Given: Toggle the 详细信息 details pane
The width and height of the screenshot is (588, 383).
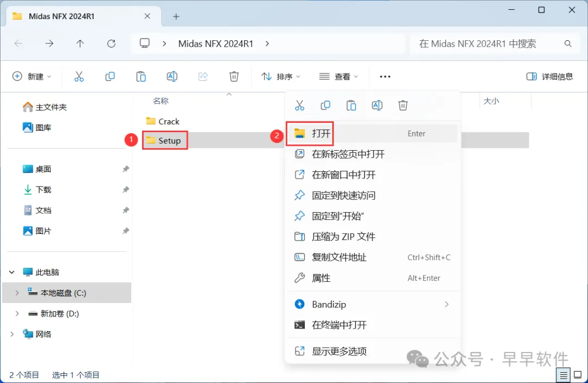Looking at the screenshot, I should 550,77.
